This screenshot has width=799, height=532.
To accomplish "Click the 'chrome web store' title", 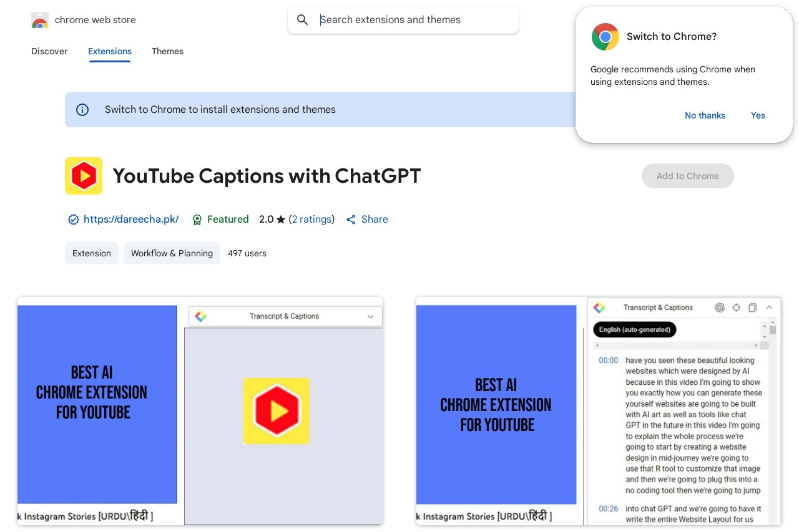I will pyautogui.click(x=96, y=20).
